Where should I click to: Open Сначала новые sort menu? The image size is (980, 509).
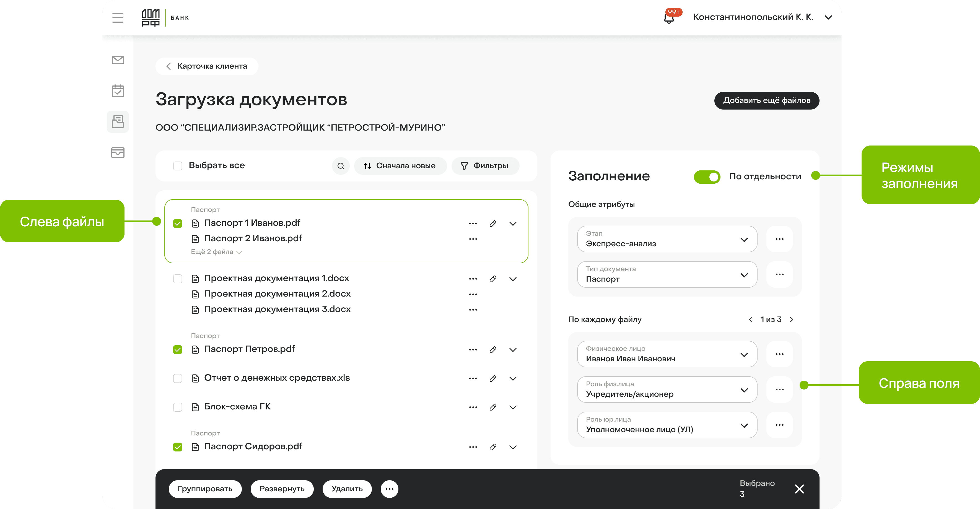point(400,166)
